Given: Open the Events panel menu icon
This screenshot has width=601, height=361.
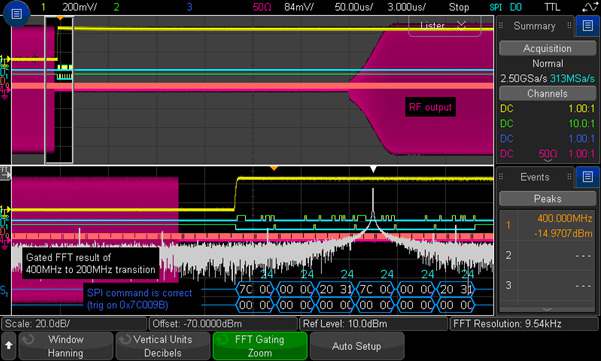Looking at the screenshot, I should point(588,177).
